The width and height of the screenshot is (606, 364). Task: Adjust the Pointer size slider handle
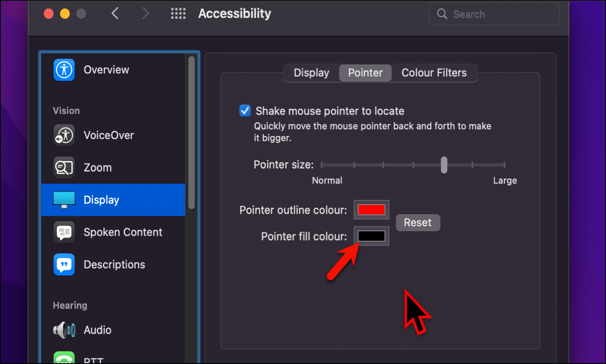coord(444,165)
